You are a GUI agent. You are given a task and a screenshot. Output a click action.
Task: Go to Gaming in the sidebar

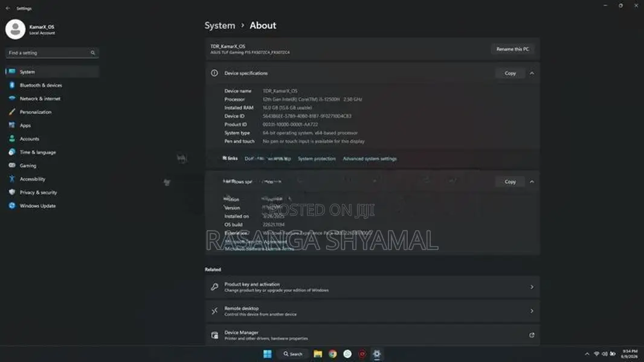(52, 166)
